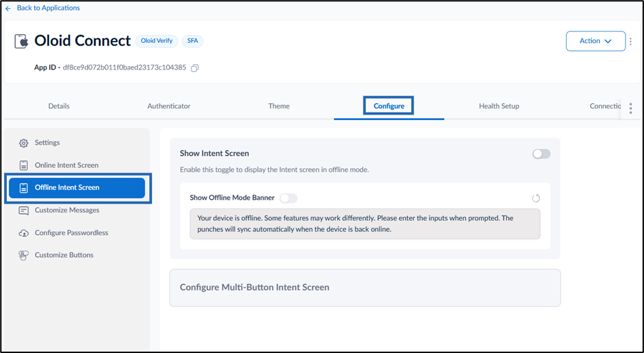Click the Customize Buttons touch icon
644x353 pixels.
[24, 256]
